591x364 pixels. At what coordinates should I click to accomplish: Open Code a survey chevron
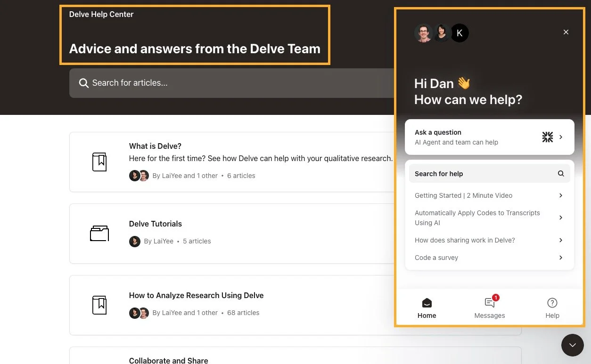pos(560,258)
